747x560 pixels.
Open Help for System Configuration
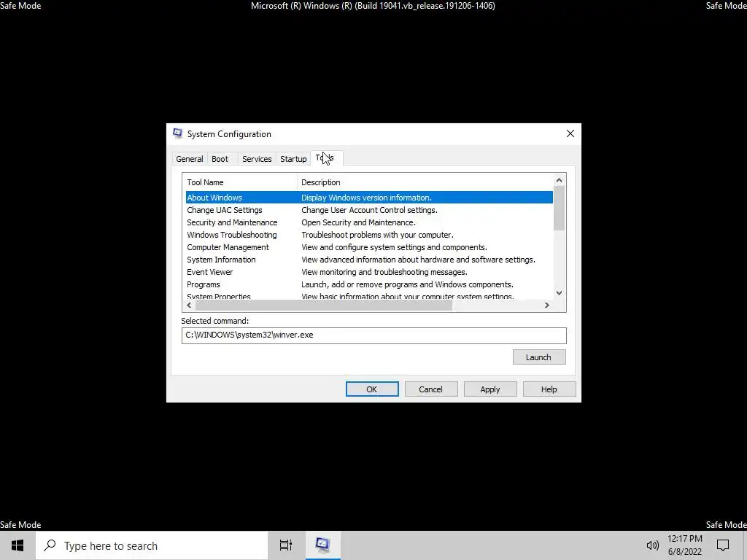(549, 389)
